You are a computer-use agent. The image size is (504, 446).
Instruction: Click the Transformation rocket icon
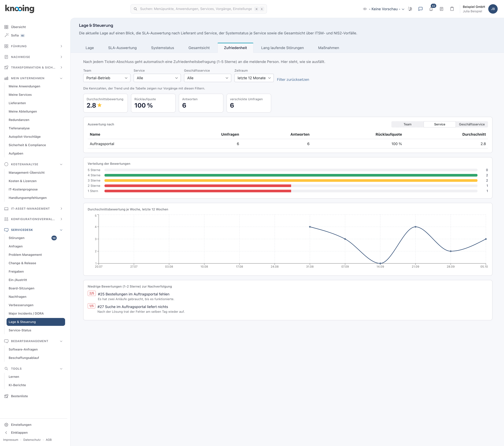click(x=6, y=67)
